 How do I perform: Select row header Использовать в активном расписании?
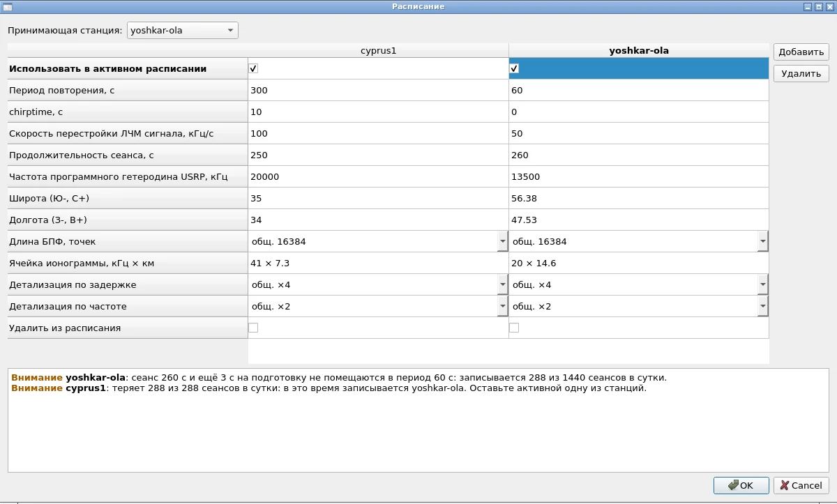[128, 68]
